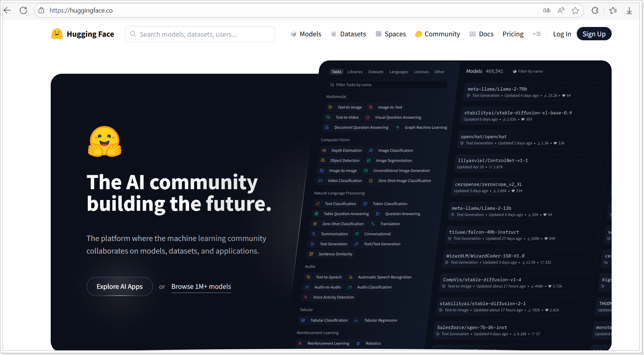Click the browser back arrow
The height and width of the screenshot is (355, 644).
pos(7,10)
